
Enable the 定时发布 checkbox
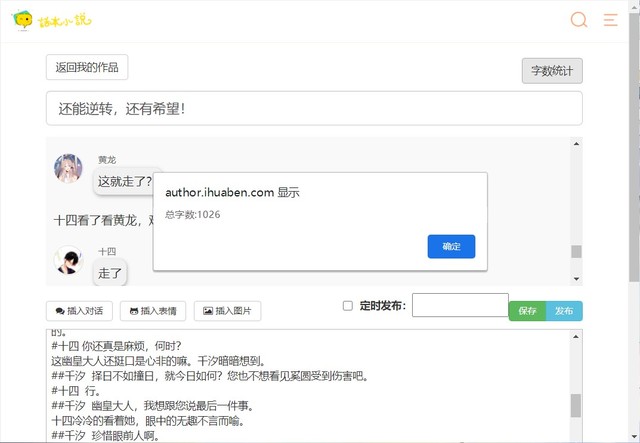(348, 306)
